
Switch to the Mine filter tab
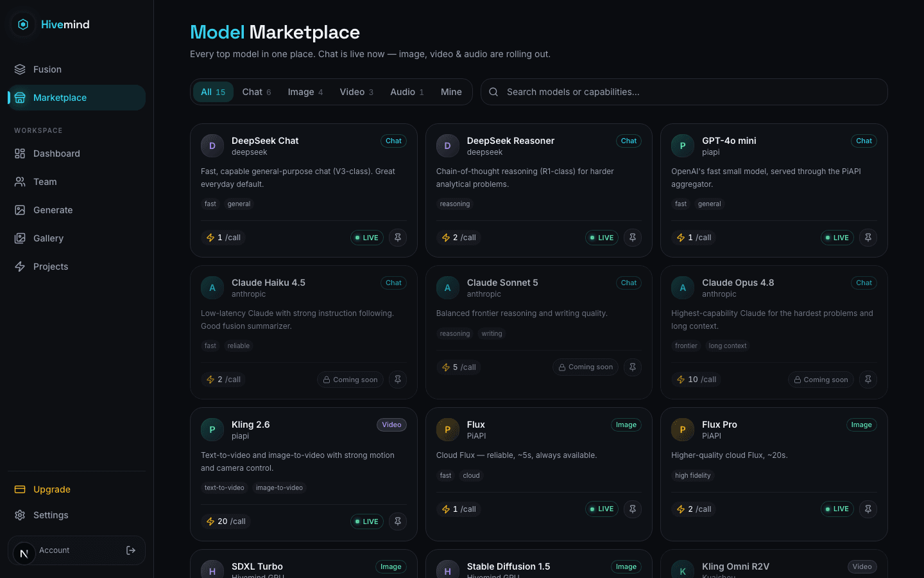pyautogui.click(x=451, y=92)
